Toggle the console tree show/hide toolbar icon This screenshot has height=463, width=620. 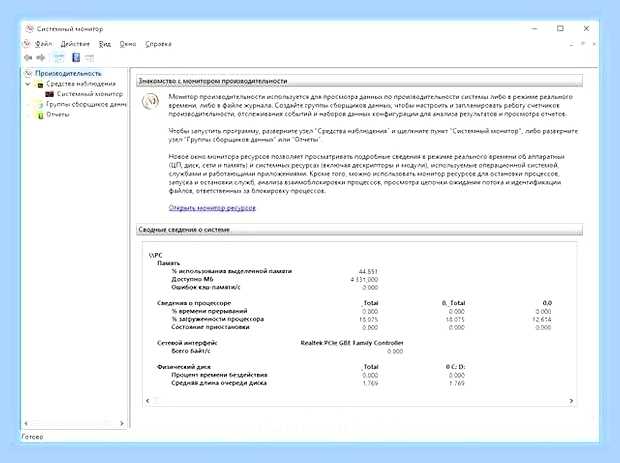(59, 58)
